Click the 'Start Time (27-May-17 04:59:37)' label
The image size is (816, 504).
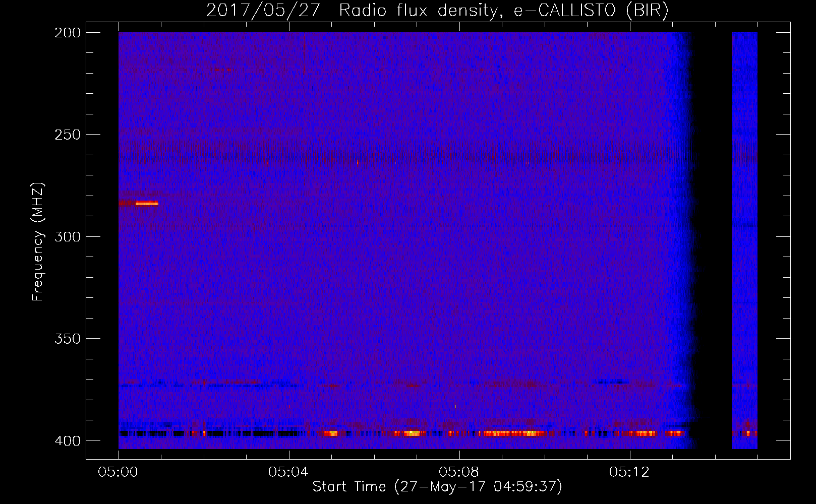tap(437, 486)
